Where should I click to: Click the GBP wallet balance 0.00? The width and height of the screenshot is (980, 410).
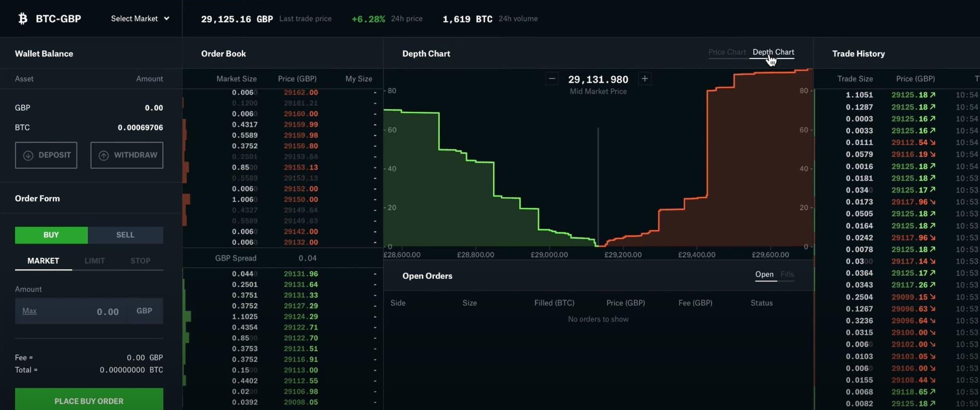(154, 108)
